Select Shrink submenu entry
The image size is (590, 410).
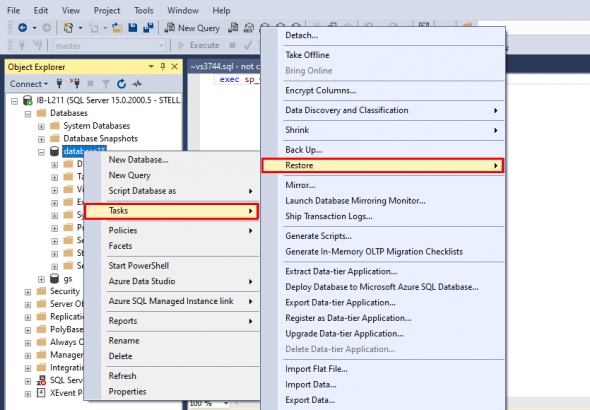pos(383,130)
